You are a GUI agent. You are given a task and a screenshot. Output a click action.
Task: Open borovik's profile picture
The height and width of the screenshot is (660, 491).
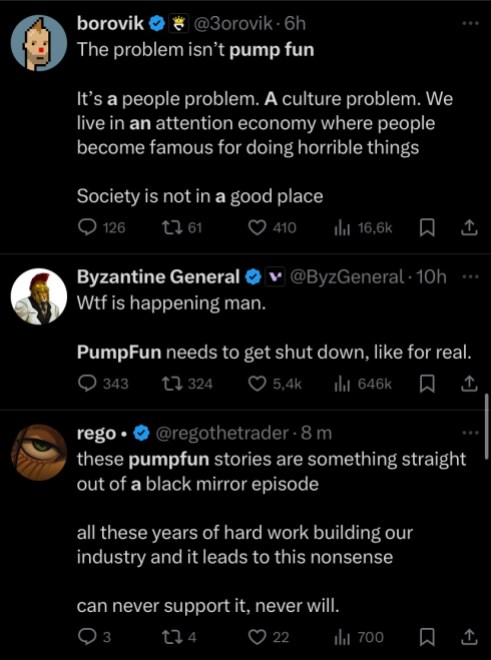click(x=39, y=43)
